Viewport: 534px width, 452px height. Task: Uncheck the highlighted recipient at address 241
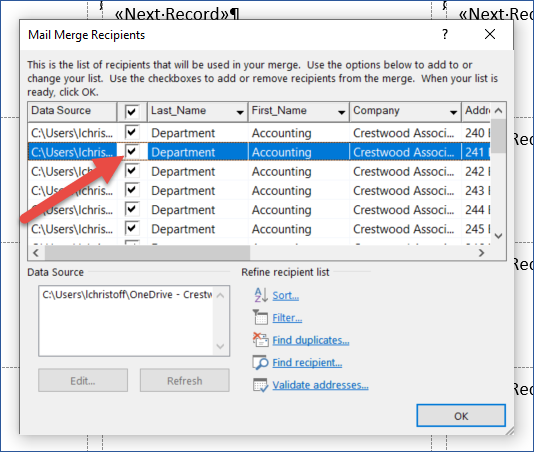click(131, 151)
